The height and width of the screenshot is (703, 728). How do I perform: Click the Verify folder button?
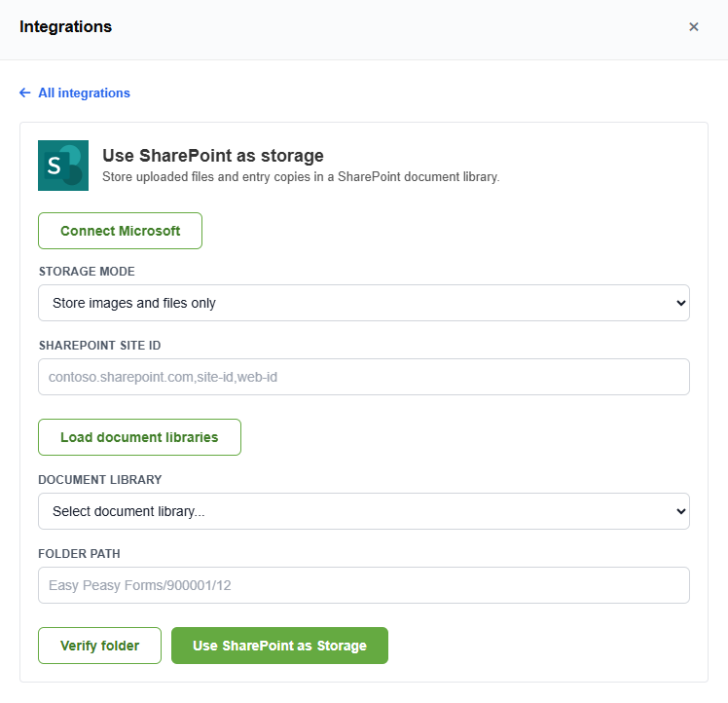coord(100,646)
